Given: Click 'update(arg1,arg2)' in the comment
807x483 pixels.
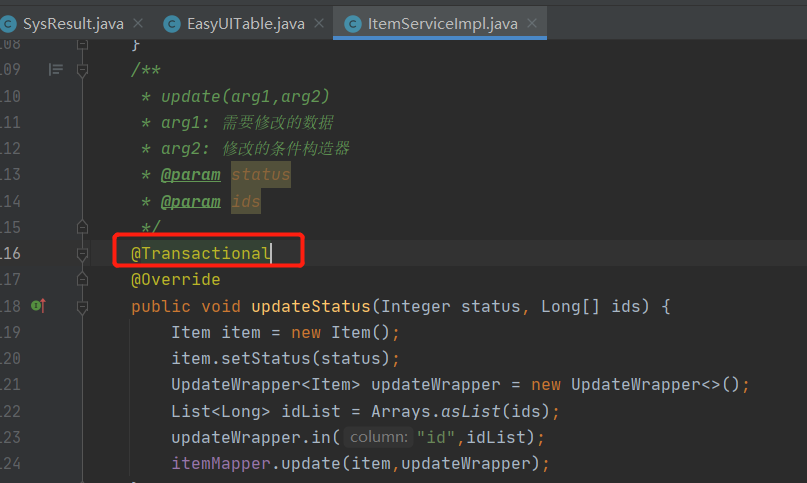Looking at the screenshot, I should tap(245, 96).
